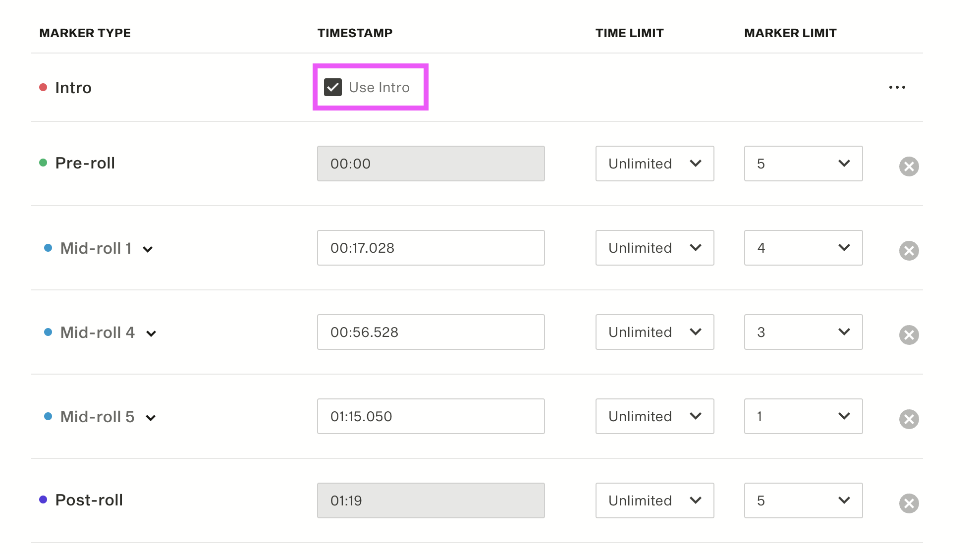Viewport: 980px width, 554px height.
Task: Open Mid-roll 1 marker limit dropdown showing 4
Action: tap(803, 248)
